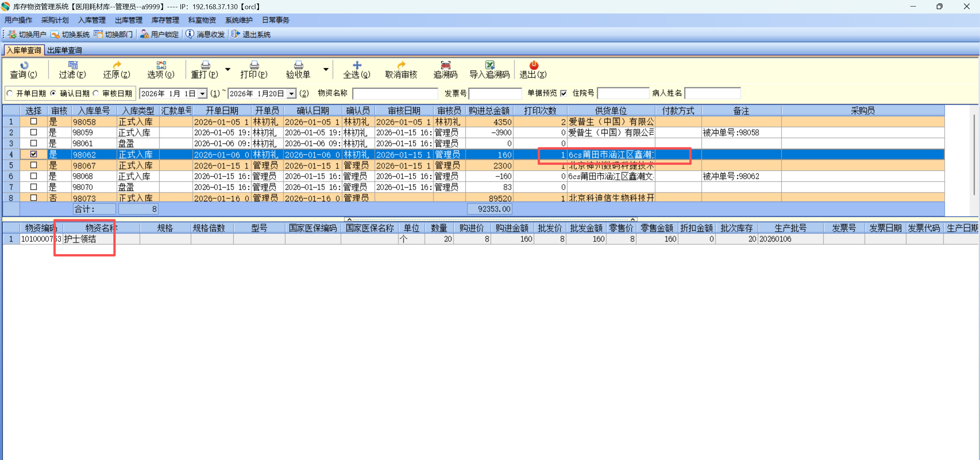Check the selection box for order 98058
Viewport: 980px width, 460px height.
[34, 122]
